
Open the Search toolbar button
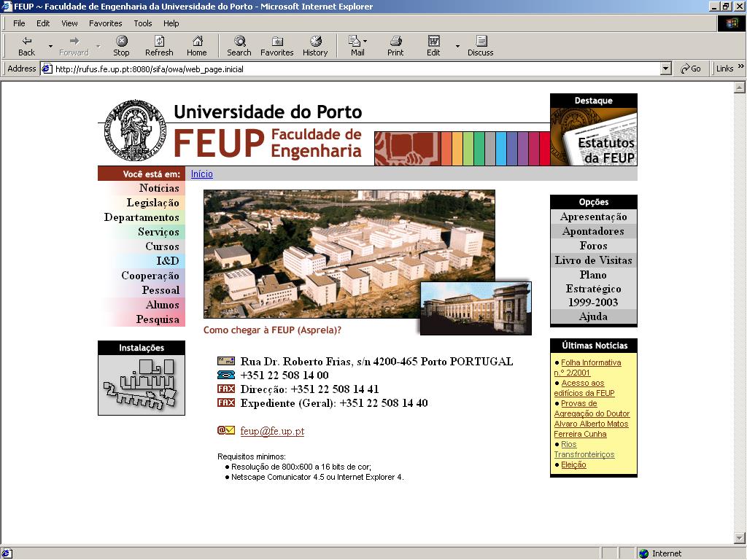pos(239,46)
